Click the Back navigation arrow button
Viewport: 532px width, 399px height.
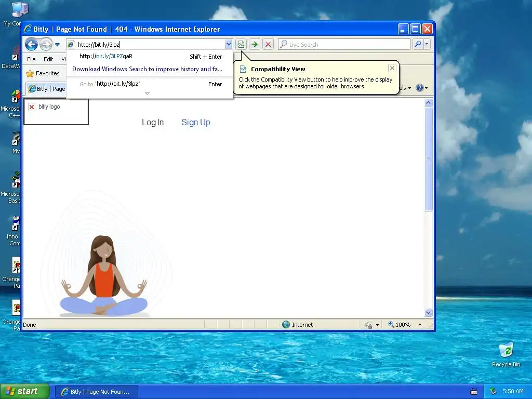(x=31, y=45)
